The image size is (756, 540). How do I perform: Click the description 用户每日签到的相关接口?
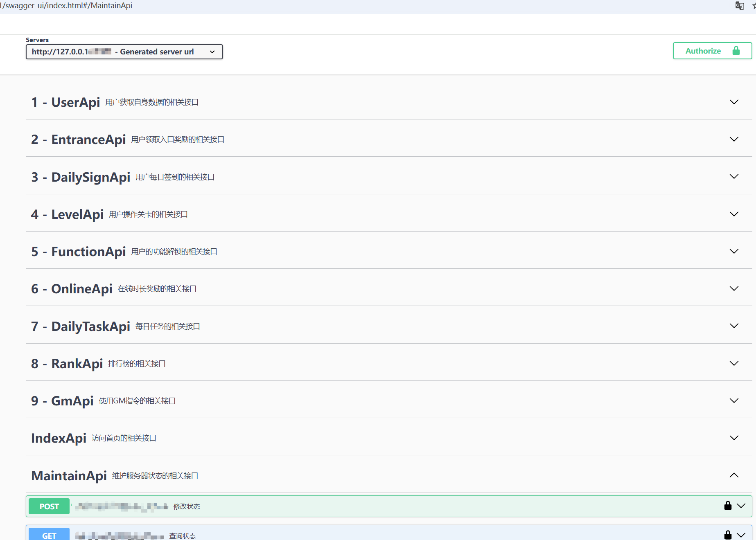tap(175, 177)
